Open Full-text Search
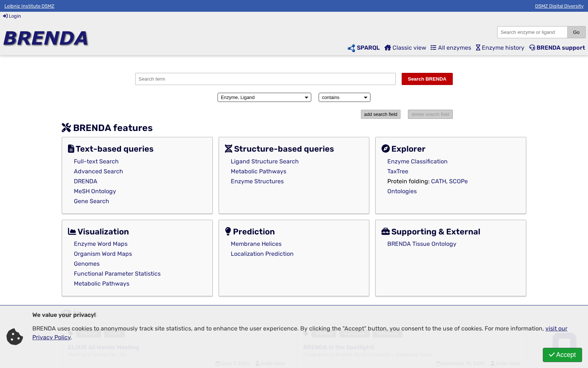The width and height of the screenshot is (588, 368). [96, 162]
